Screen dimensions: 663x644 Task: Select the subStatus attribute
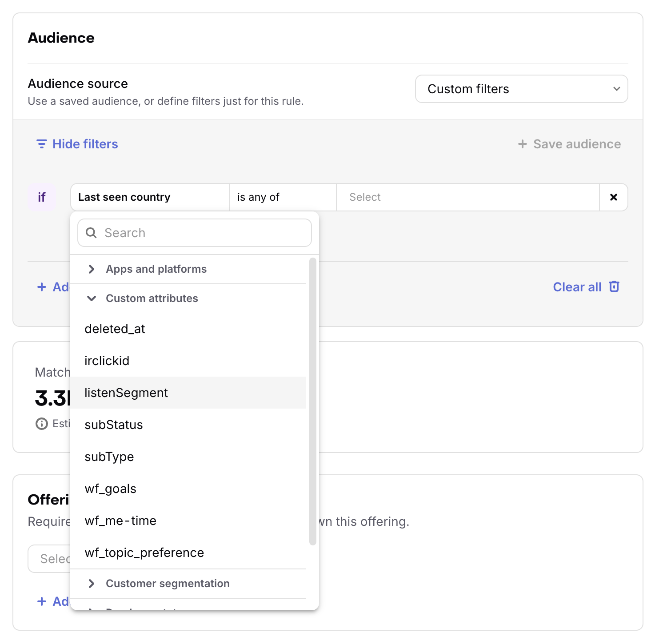click(188, 425)
